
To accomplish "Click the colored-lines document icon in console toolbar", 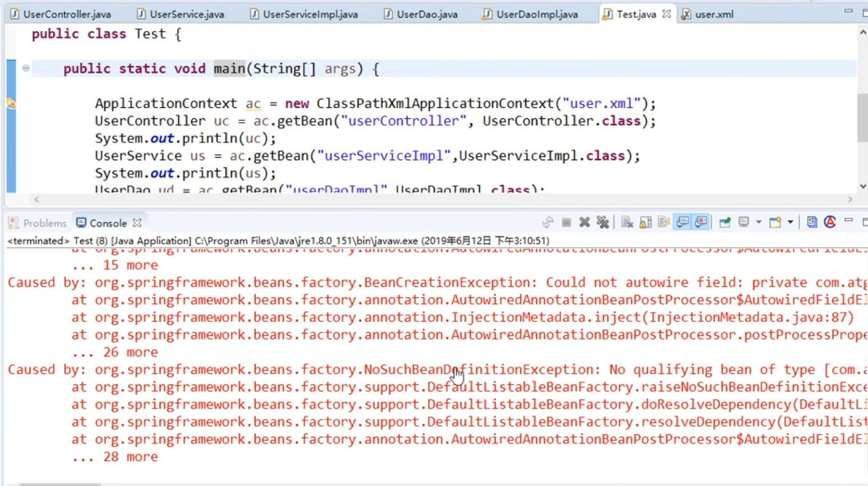I will point(812,222).
